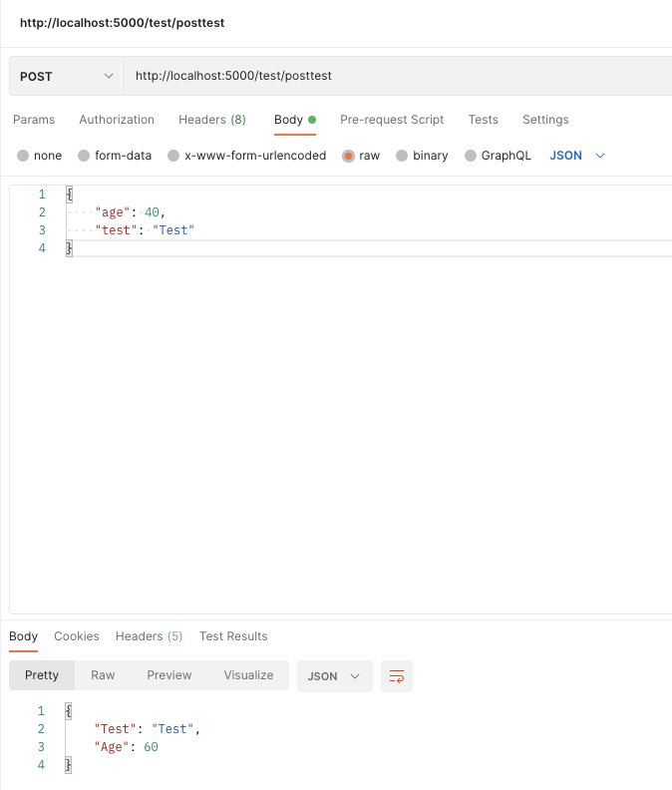672x790 pixels.
Task: Click the request URL input field
Action: tap(398, 76)
